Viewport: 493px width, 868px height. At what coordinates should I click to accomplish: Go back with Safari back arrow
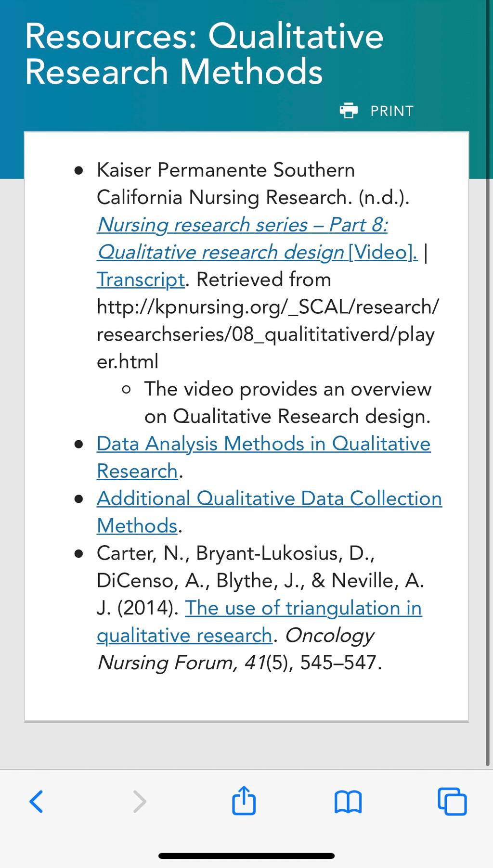36,802
